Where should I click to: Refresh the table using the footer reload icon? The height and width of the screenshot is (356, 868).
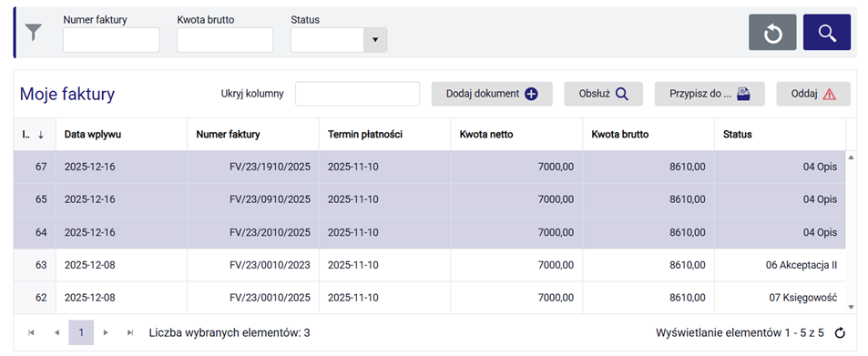pos(840,332)
